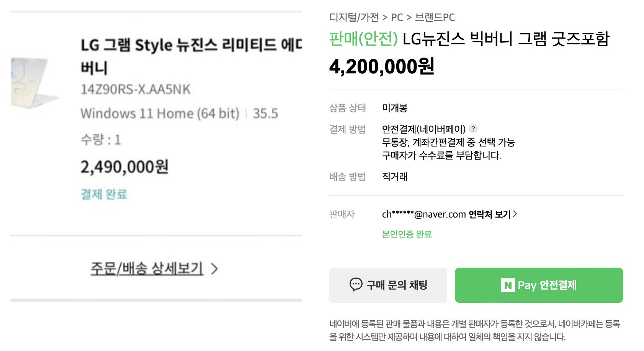Open the 디지털/가전 breadcrumb category
644x351 pixels.
tap(354, 18)
